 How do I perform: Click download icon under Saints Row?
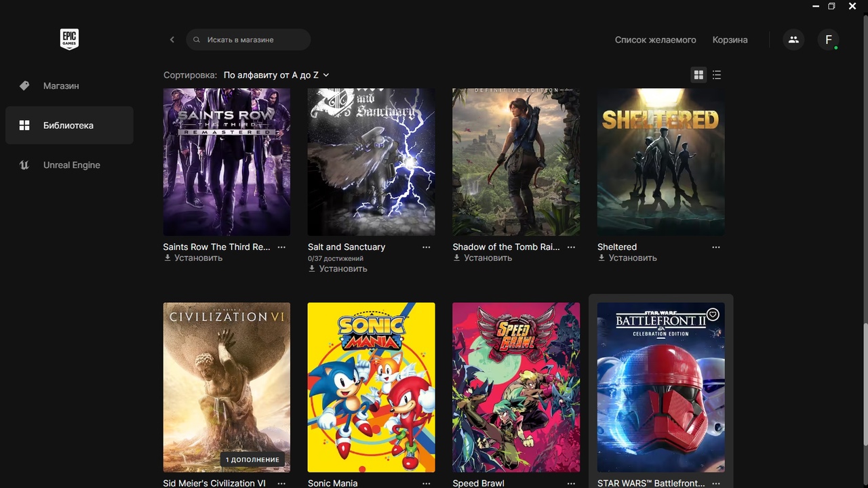tap(167, 258)
